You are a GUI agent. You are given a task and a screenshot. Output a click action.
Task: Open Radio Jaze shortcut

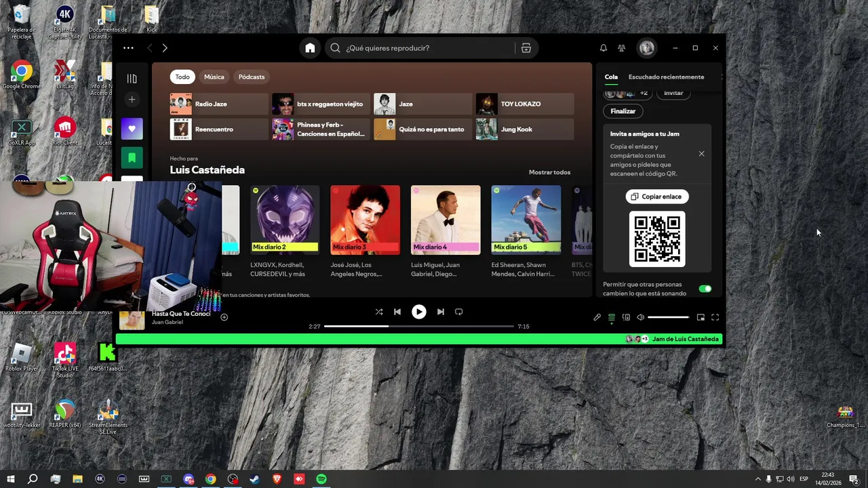point(218,104)
